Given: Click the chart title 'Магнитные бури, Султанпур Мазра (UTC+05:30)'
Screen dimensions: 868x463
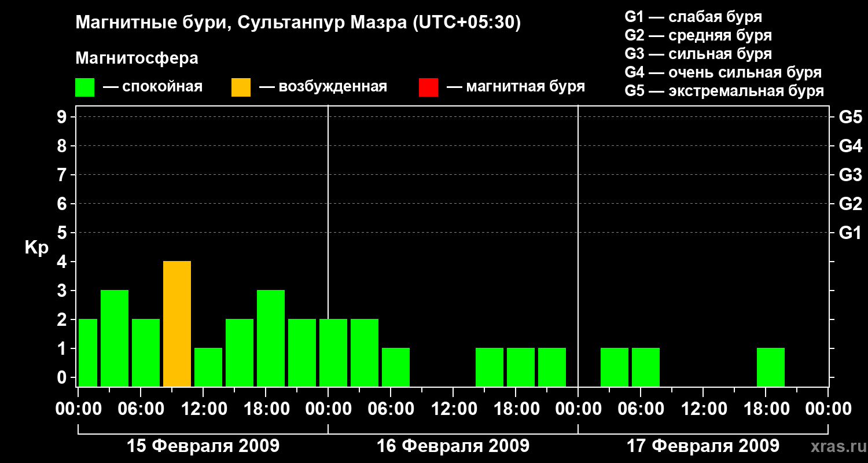Looking at the screenshot, I should pyautogui.click(x=299, y=23).
